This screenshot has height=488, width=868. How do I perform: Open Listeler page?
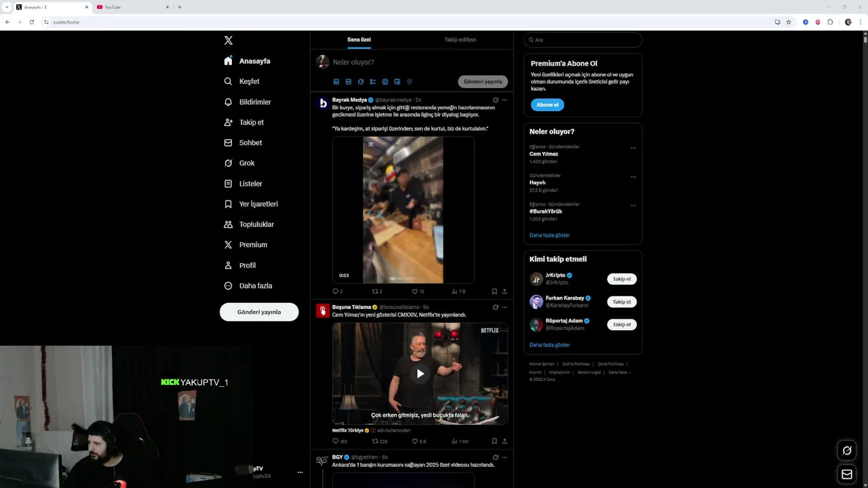click(243, 184)
